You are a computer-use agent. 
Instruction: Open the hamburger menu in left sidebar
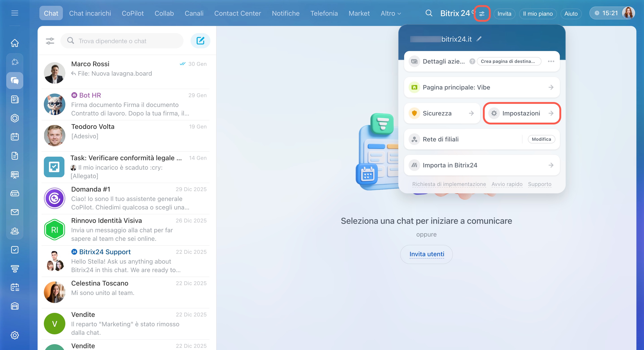tap(15, 13)
